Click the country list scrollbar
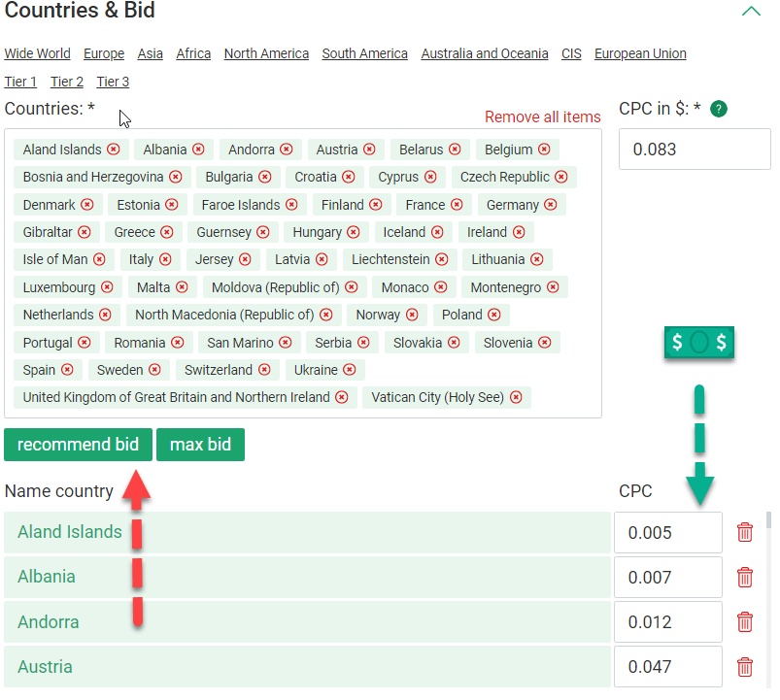This screenshot has height=700, width=780. [x=769, y=524]
